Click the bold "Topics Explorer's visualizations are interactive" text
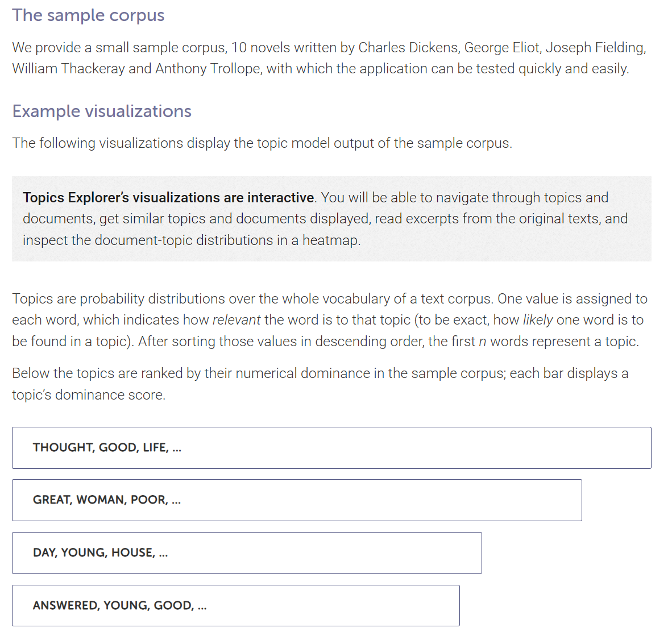Screen dimensions: 672x632 (x=168, y=197)
